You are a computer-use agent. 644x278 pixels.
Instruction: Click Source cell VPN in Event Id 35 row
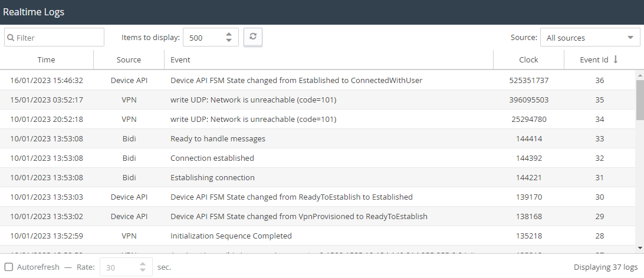[129, 100]
